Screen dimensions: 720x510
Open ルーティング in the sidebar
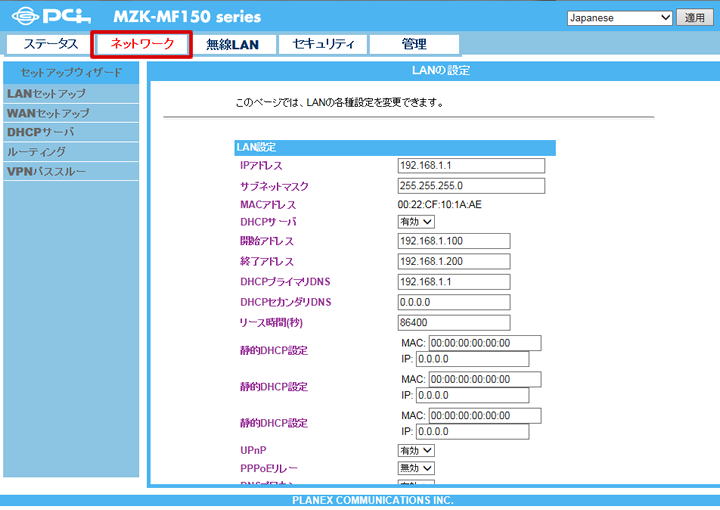pos(71,152)
